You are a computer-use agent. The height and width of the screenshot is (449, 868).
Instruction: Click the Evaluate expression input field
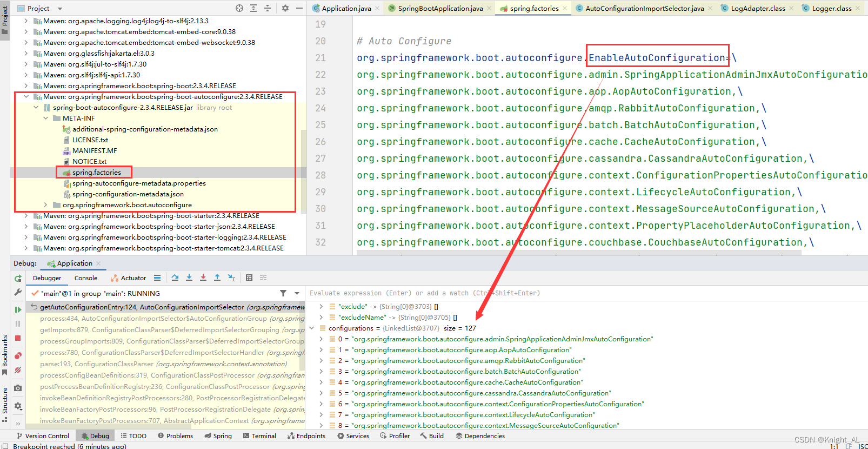click(586, 293)
